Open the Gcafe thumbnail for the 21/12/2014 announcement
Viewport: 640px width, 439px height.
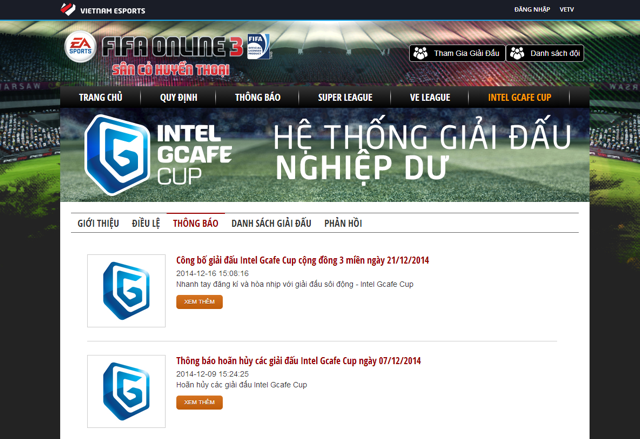126,290
